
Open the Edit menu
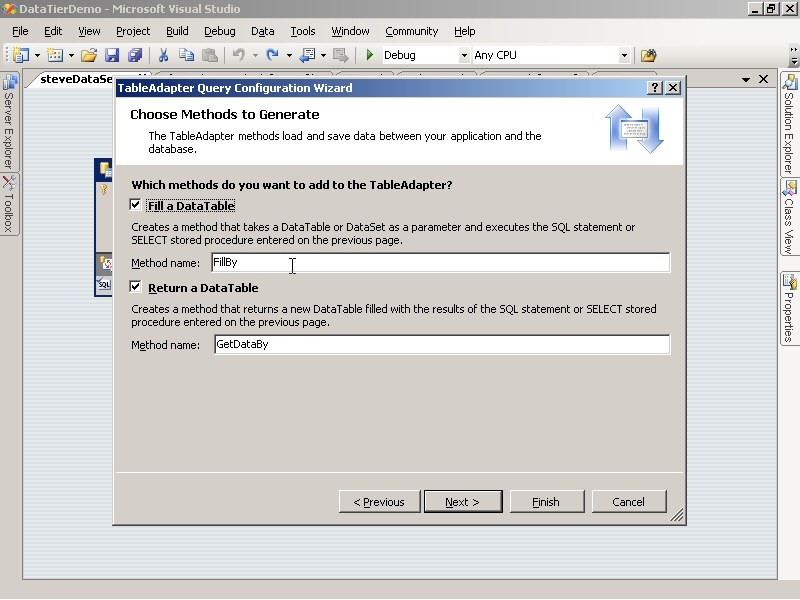53,31
